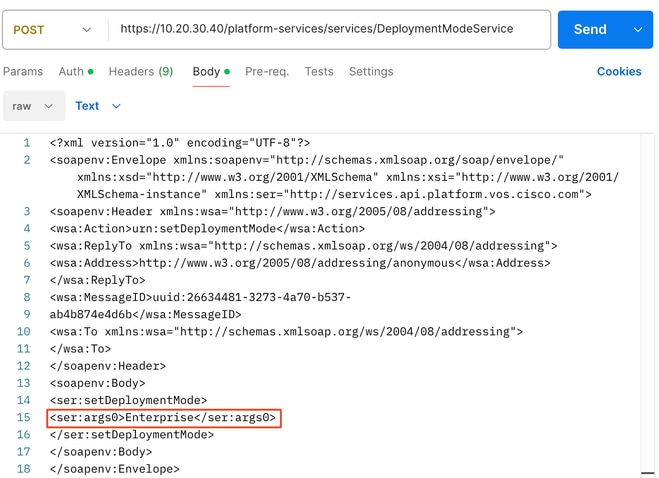
Task: Click the closing soapenv:Envelope line
Action: pos(114,469)
